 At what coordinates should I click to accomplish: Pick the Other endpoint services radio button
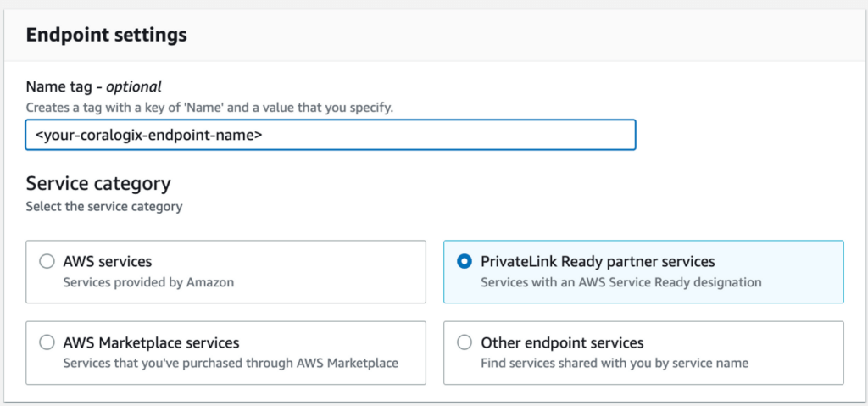[x=464, y=342]
